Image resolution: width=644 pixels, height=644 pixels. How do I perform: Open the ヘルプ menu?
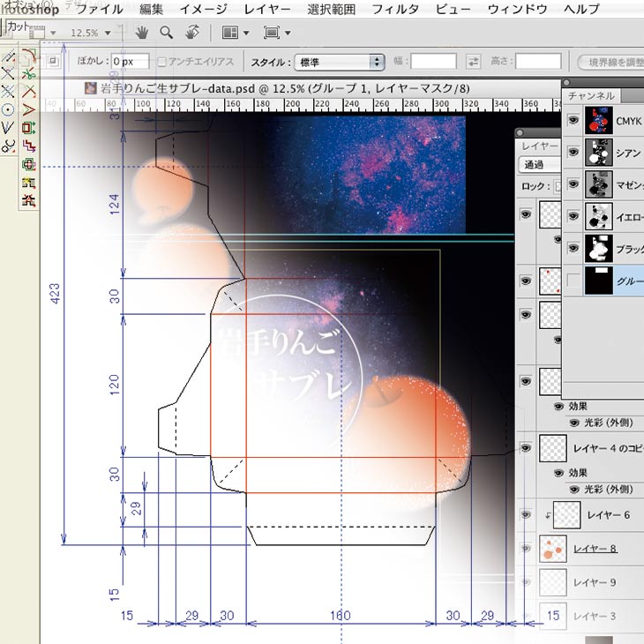[x=581, y=9]
